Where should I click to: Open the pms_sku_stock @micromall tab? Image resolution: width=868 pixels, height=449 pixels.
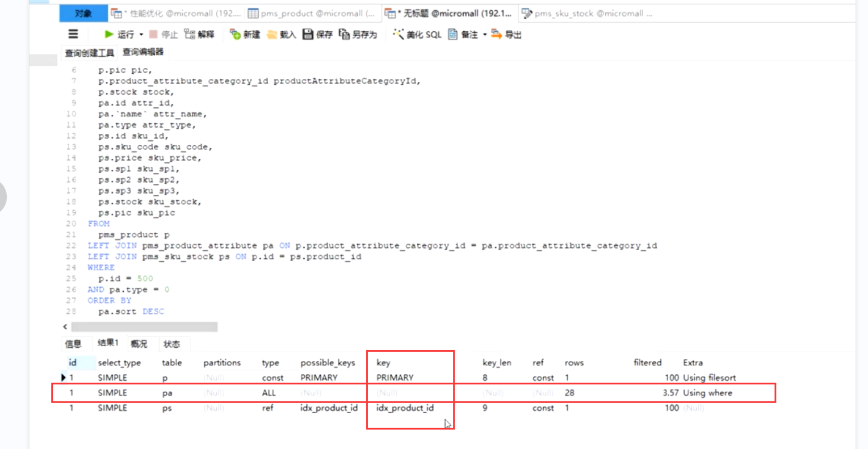(587, 13)
